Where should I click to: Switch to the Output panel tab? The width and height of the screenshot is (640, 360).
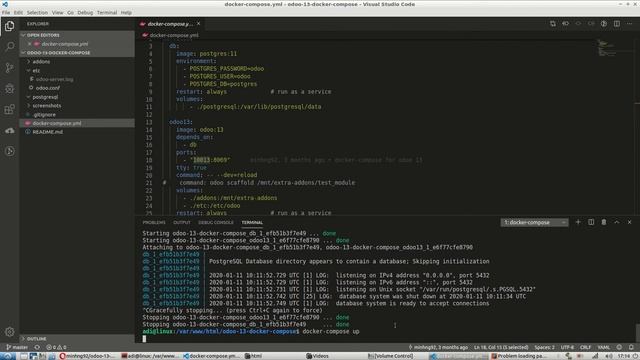(x=182, y=222)
